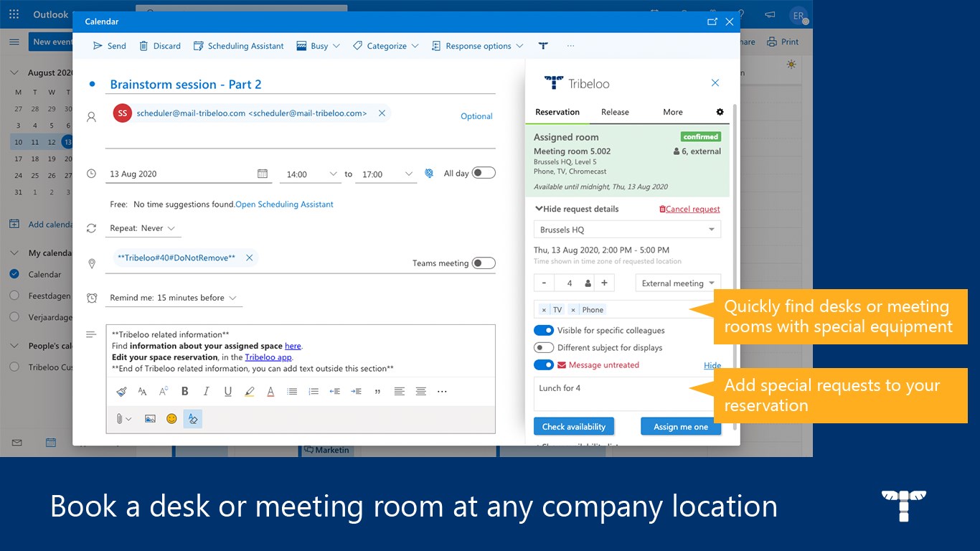980x551 pixels.
Task: Open the Response options menu
Action: pyautogui.click(x=477, y=46)
